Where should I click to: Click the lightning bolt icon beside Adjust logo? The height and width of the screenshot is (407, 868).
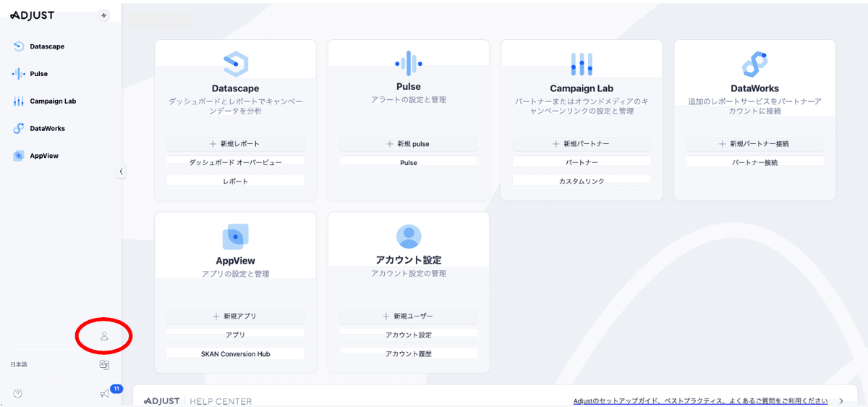(x=104, y=15)
